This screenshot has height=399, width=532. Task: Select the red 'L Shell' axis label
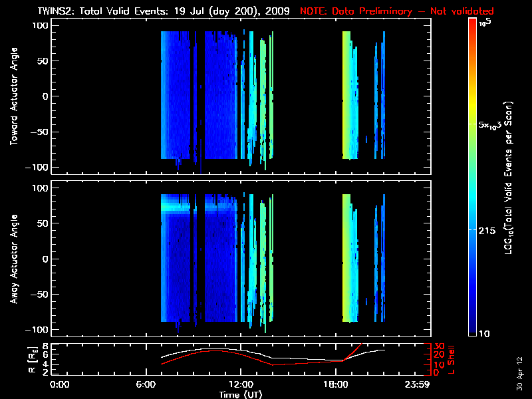click(451, 359)
